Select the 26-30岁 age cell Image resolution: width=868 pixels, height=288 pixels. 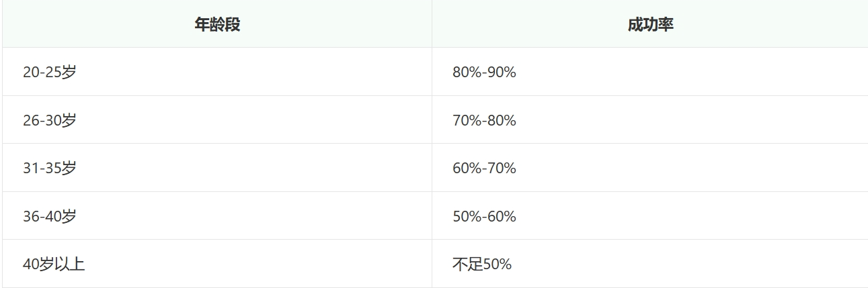[217, 119]
